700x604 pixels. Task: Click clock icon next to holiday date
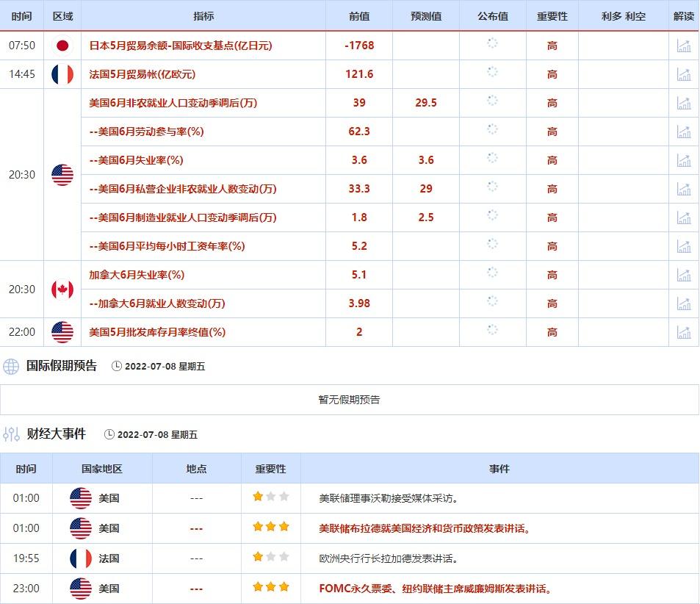117,367
